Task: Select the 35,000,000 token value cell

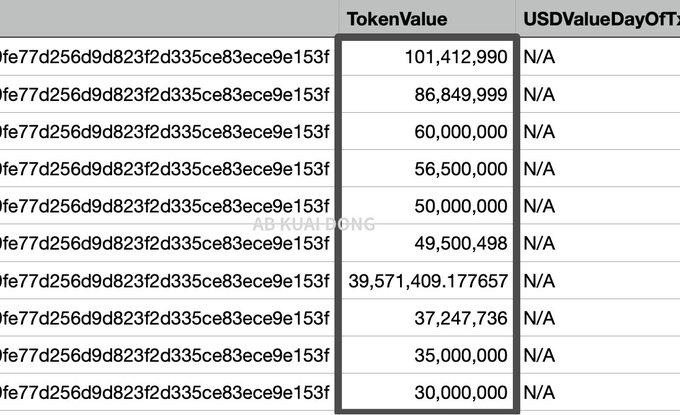Action: tap(428, 356)
